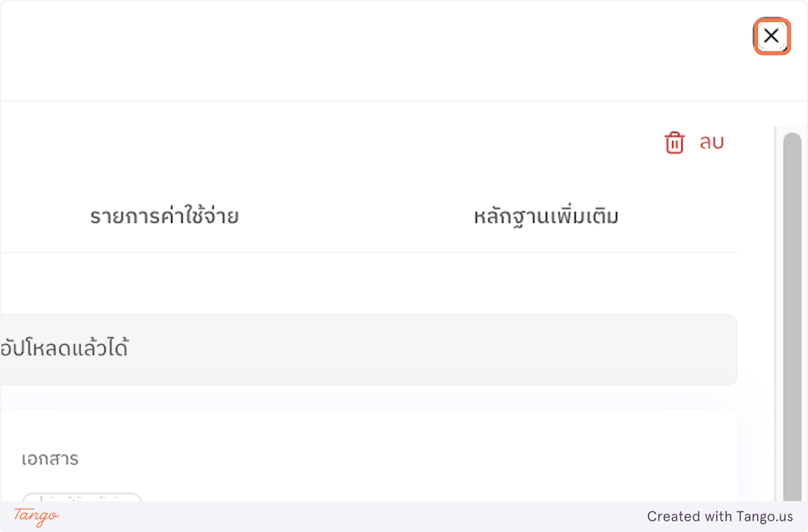Viewport: 808px width, 532px height.
Task: Tap the bin icon in the red delete control
Action: [x=674, y=142]
